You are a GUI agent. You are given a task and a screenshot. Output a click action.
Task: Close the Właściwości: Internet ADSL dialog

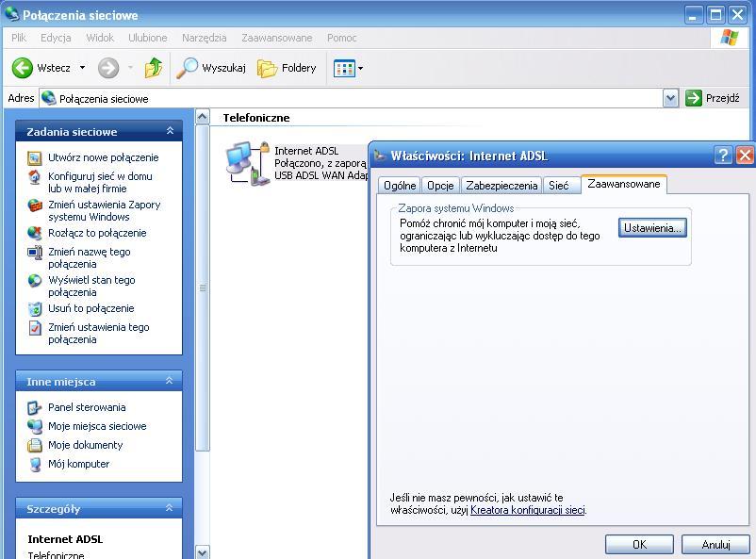tap(745, 156)
